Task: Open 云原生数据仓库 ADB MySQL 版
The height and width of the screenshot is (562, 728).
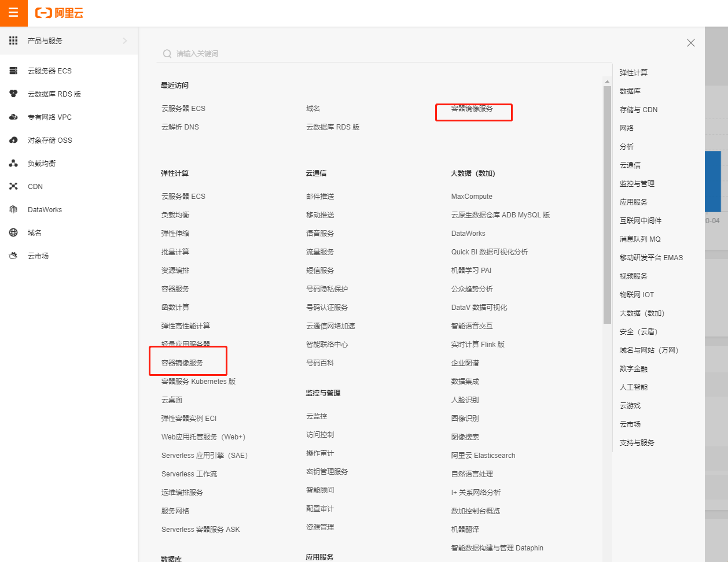Action: point(501,215)
